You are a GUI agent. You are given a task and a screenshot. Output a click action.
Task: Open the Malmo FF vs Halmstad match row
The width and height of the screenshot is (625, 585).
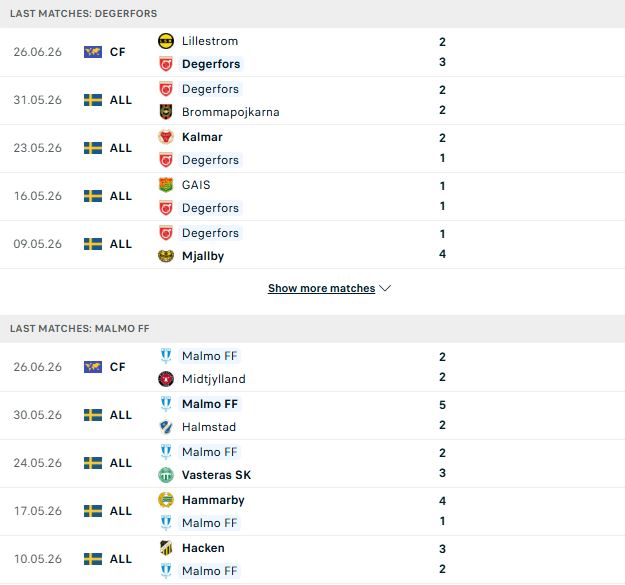tap(312, 415)
